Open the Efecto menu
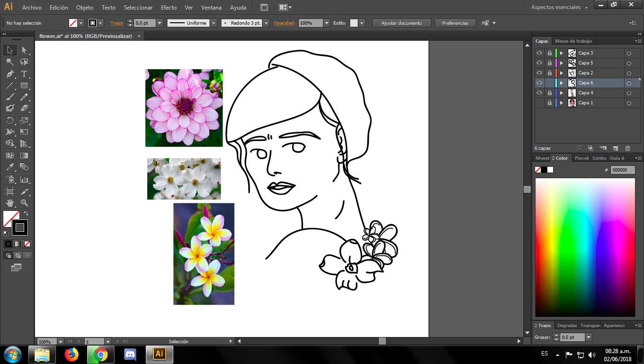644x364 pixels. point(169,8)
